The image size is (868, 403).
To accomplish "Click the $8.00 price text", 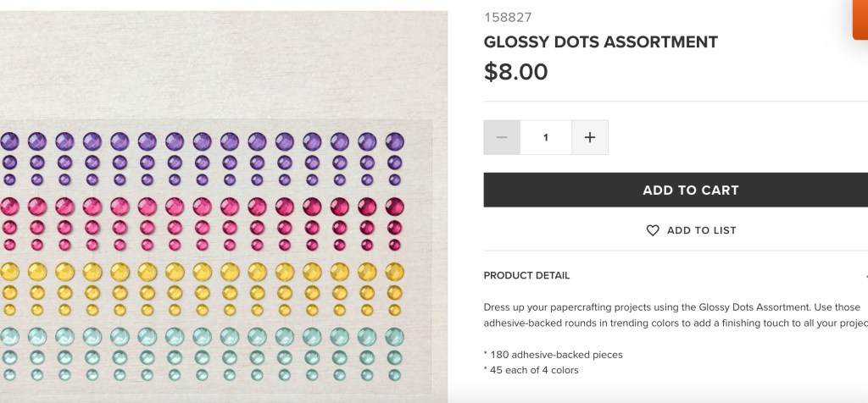I will tap(515, 72).
